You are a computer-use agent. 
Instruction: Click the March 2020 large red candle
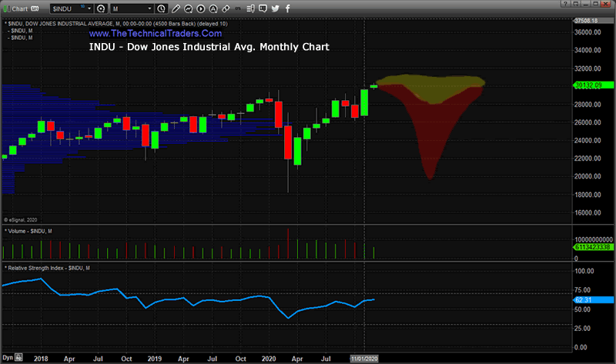(288, 142)
